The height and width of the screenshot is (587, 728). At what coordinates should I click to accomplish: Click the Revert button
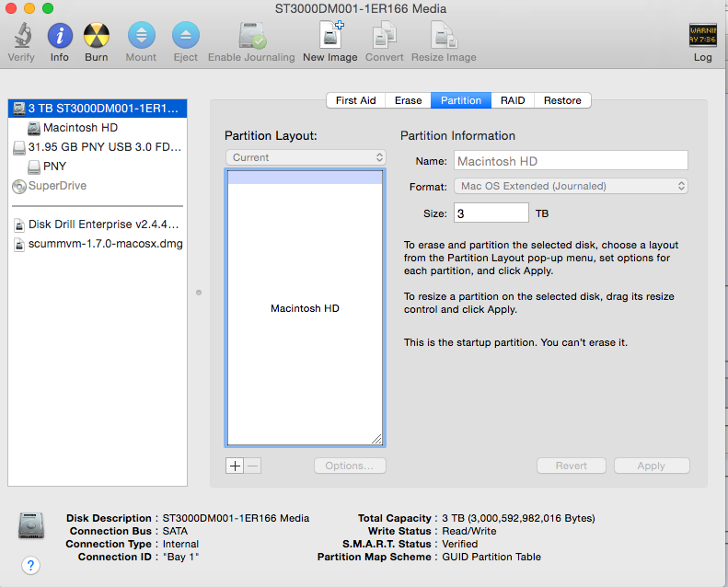pos(572,466)
